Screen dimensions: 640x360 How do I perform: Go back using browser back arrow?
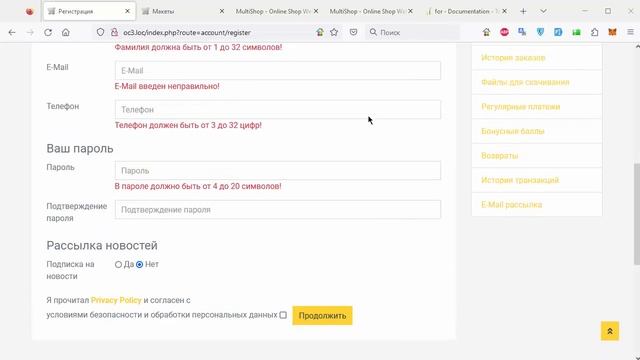12,32
